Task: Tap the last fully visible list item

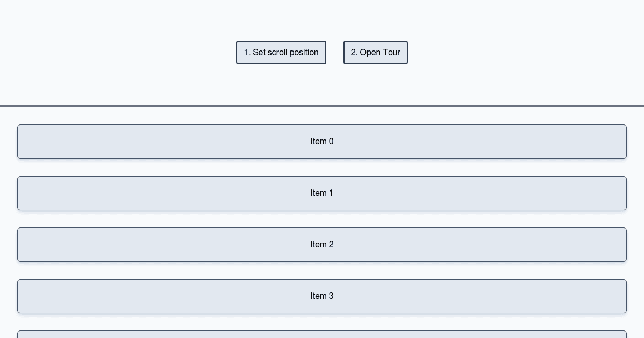Action: click(x=322, y=296)
